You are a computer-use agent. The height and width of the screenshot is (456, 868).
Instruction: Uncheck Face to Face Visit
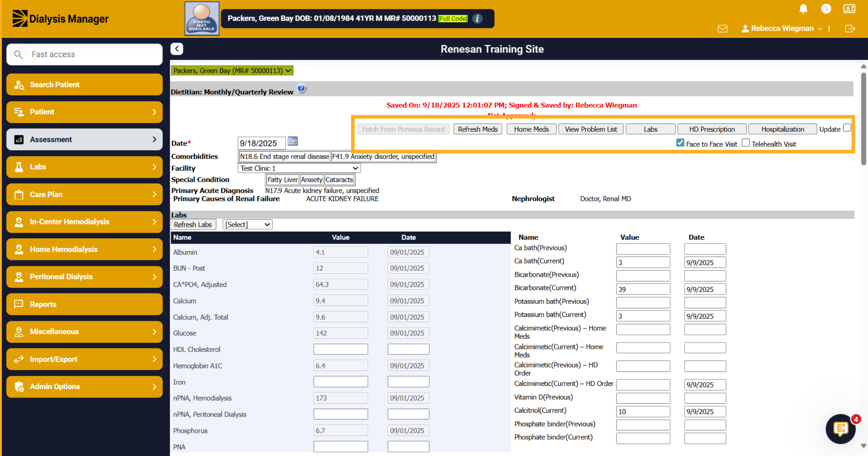click(x=680, y=143)
